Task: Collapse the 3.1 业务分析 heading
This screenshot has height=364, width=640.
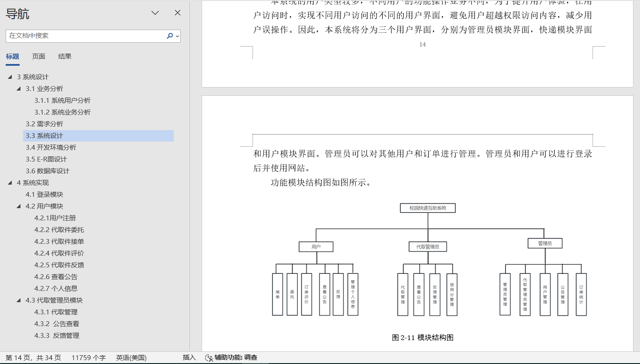Action: [x=19, y=89]
